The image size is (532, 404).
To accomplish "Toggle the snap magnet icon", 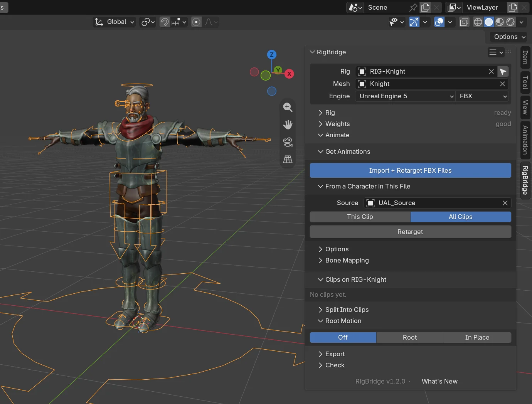I will click(x=165, y=22).
